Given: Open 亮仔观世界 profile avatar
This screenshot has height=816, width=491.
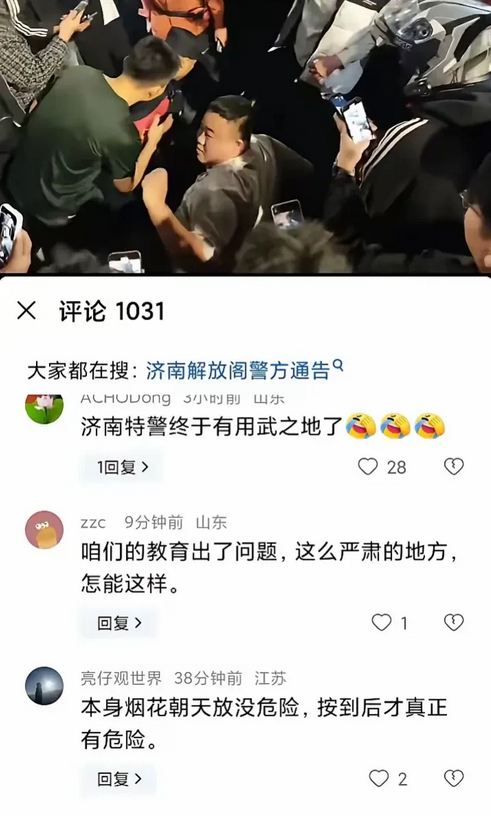Looking at the screenshot, I should 44,686.
